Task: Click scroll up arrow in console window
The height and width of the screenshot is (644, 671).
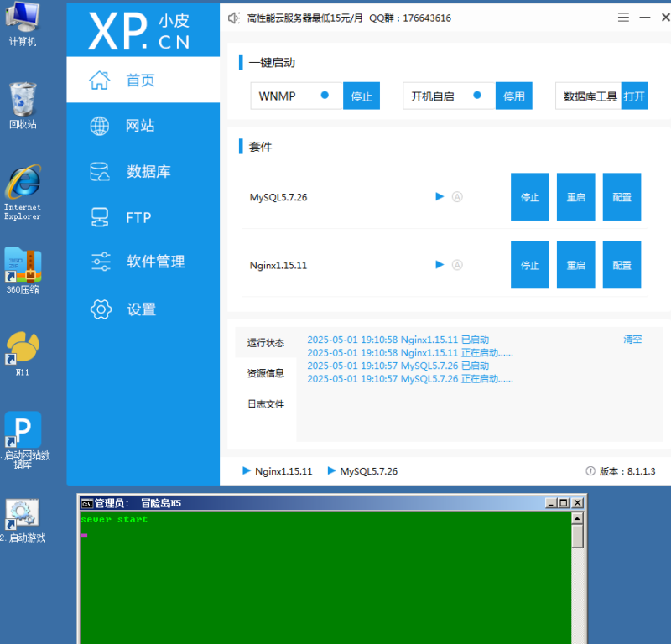Action: (x=577, y=519)
